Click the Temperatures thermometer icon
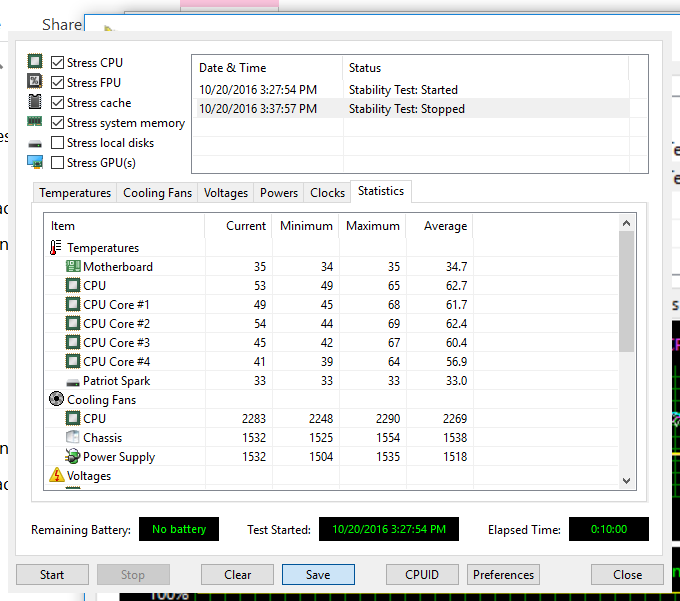The height and width of the screenshot is (601, 680). 56,248
